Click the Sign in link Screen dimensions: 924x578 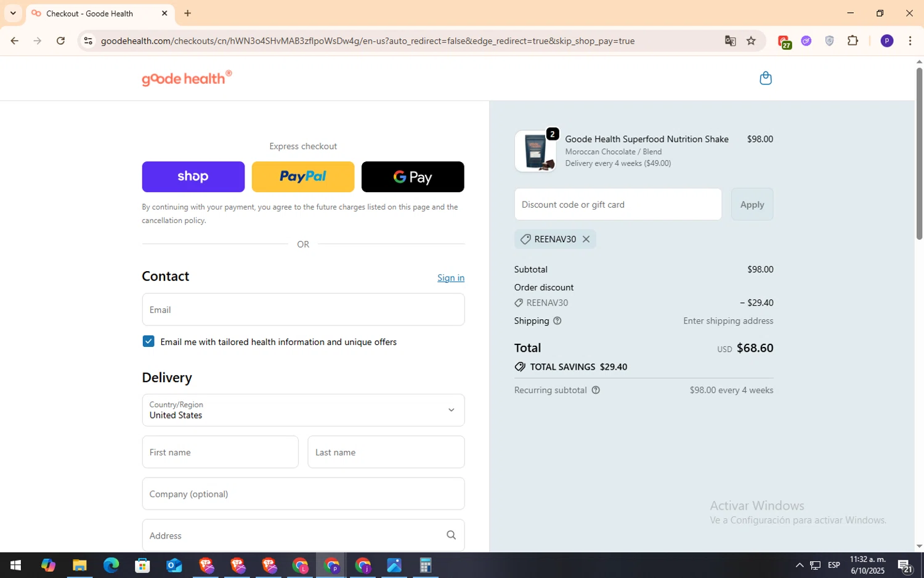tap(451, 278)
